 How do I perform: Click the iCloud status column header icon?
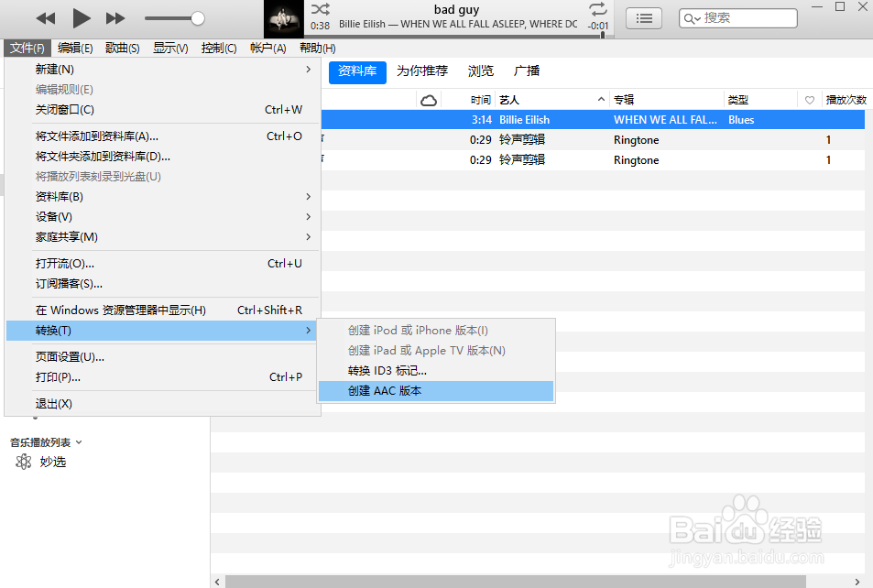point(429,100)
